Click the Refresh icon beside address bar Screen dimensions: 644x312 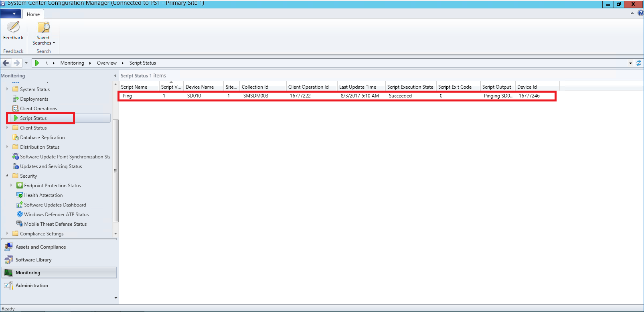pyautogui.click(x=639, y=63)
